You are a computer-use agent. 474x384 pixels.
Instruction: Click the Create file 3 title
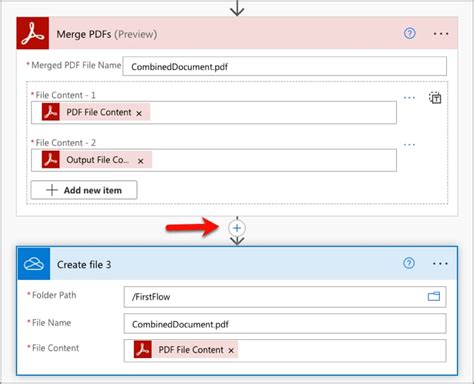[x=84, y=264]
